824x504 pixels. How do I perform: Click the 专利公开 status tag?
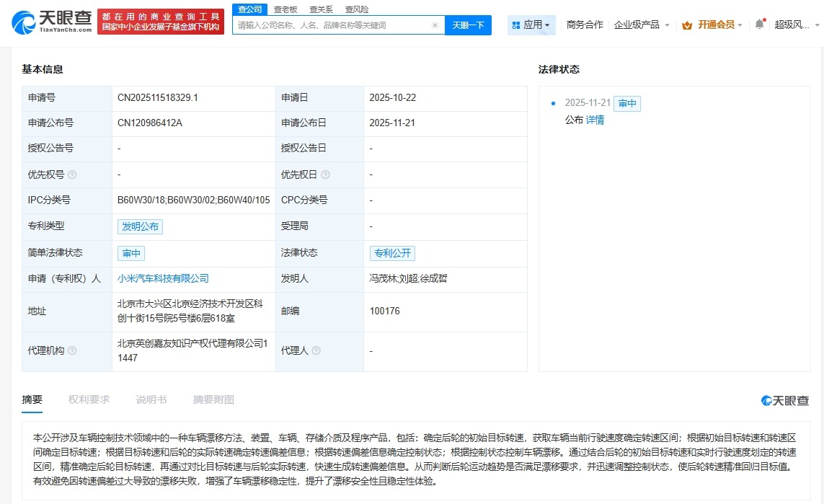point(392,253)
